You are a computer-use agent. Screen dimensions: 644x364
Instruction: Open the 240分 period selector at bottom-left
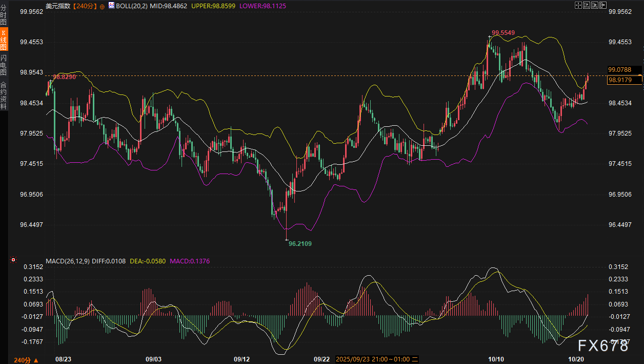point(23,359)
